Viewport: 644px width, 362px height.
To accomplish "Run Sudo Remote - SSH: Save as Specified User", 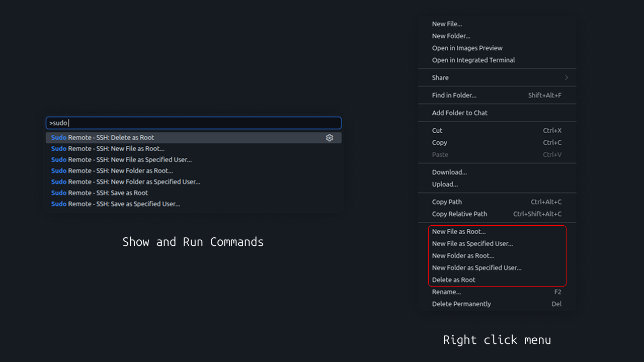I will 194,204.
